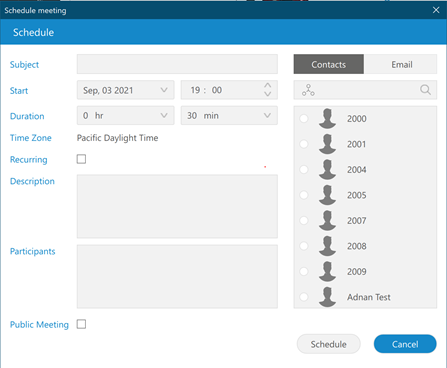Click the avatar icon for contact 2008
This screenshot has width=447, height=368.
coord(327,246)
